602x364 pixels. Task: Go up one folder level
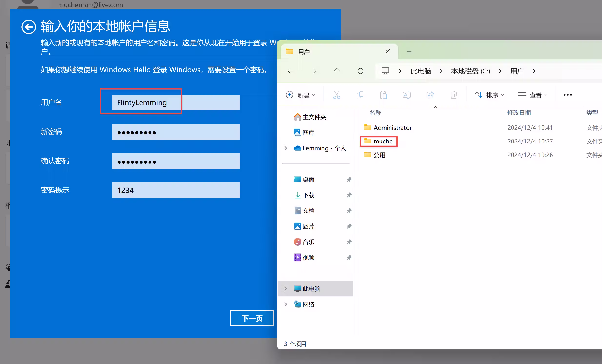pos(337,71)
